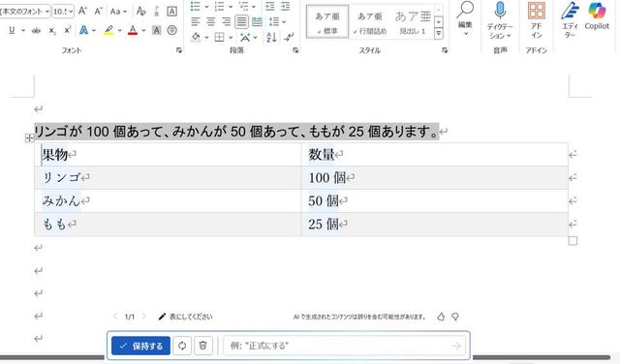Start ディクテーション dictation
The image size is (620, 364).
500,20
